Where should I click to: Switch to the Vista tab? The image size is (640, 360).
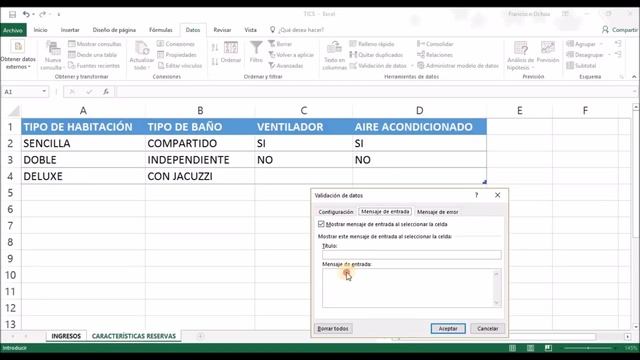(x=250, y=30)
